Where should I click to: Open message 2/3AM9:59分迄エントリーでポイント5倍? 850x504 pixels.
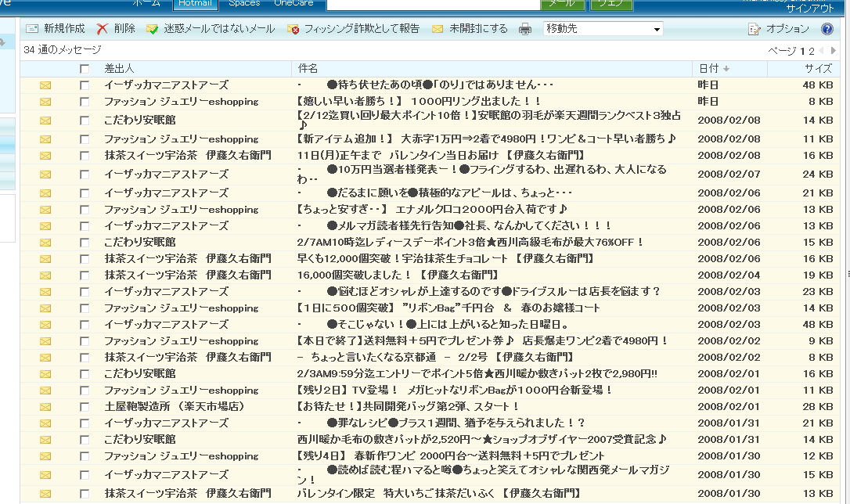(x=477, y=374)
